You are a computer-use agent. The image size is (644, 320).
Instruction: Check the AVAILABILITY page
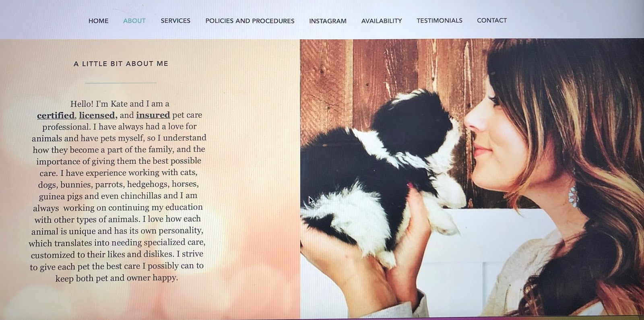tap(382, 21)
